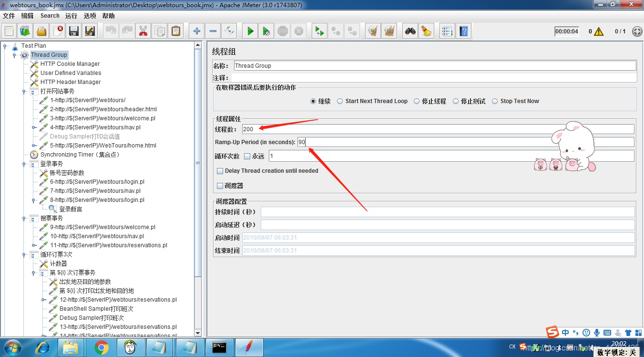Viewport: 644px width, 357px height.
Task: Open the Windows Start button
Action: pyautogui.click(x=12, y=347)
